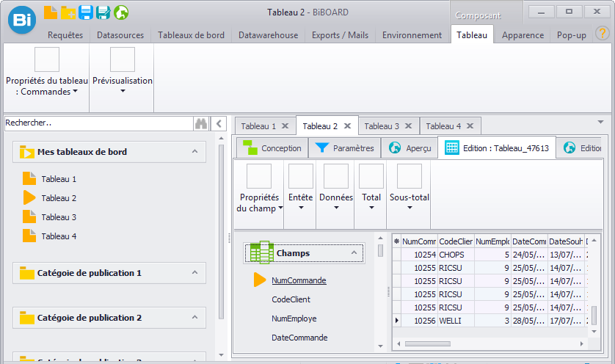Open the Prévisualisation dropdown arrow
615x364 pixels.
[123, 91]
